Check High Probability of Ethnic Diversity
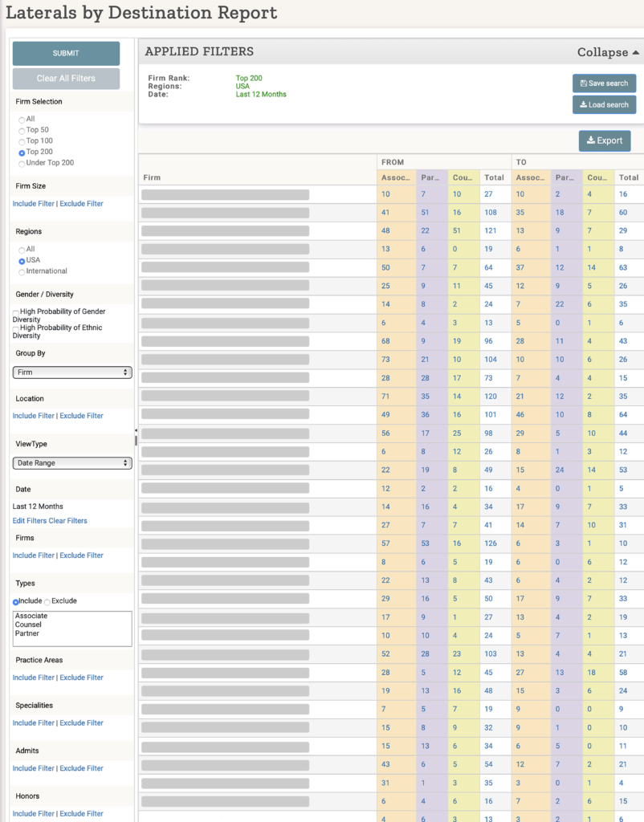644x822 pixels. click(16, 328)
